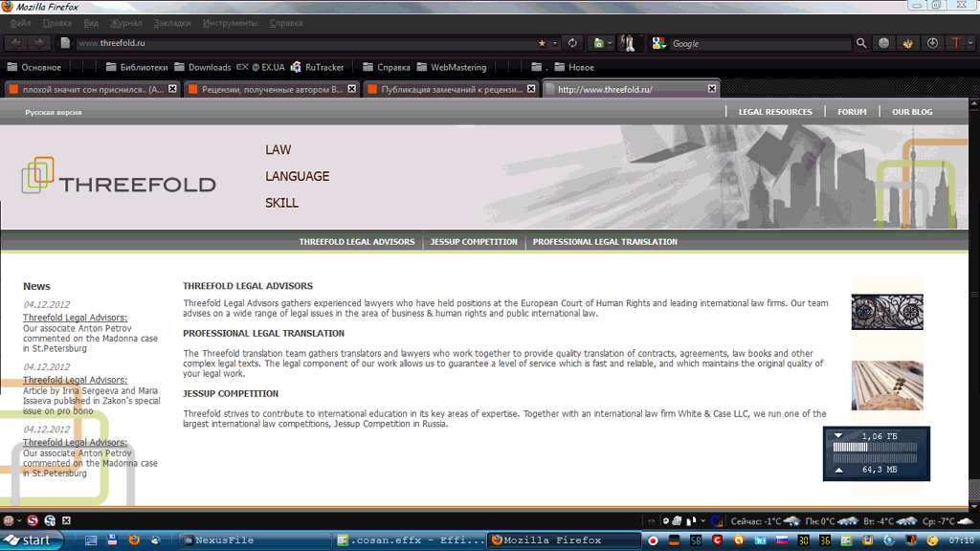This screenshot has width=980, height=551.
Task: Open the Закладки menu
Action: (172, 23)
